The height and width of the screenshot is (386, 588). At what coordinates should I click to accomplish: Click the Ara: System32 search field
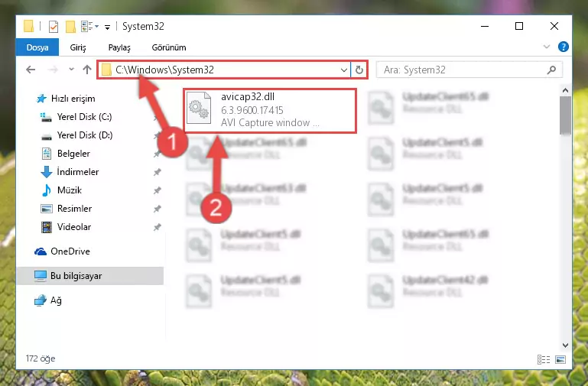[469, 70]
